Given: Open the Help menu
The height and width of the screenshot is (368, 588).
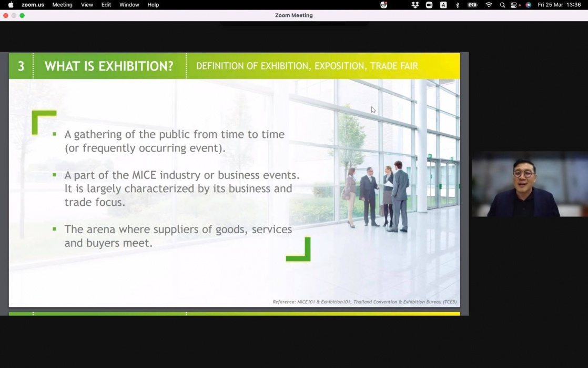Looking at the screenshot, I should pyautogui.click(x=153, y=5).
